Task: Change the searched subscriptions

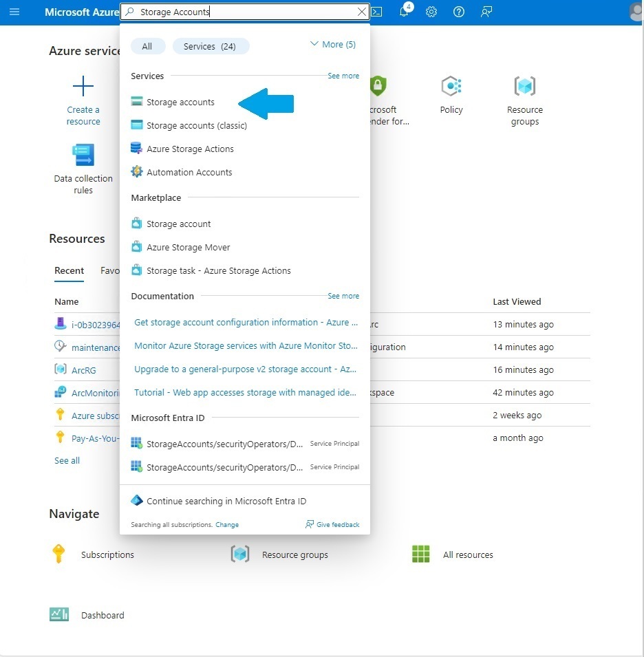Action: tap(226, 525)
